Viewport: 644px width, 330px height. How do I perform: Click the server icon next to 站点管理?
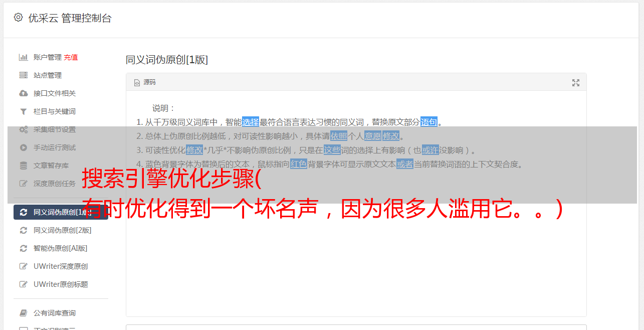(x=23, y=75)
